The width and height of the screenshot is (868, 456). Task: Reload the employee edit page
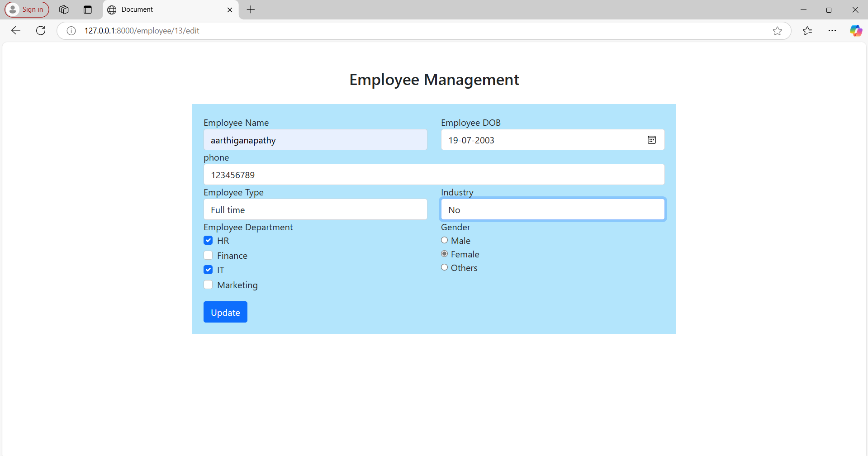coord(41,30)
